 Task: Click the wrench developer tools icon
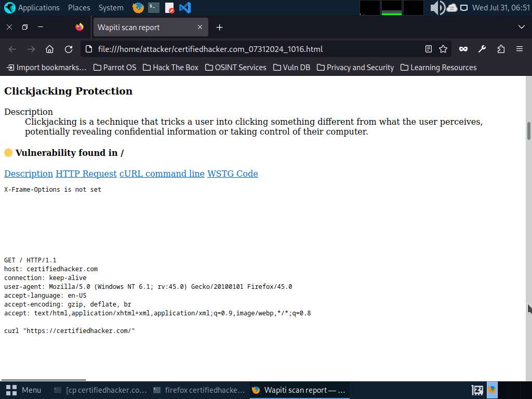point(482,49)
